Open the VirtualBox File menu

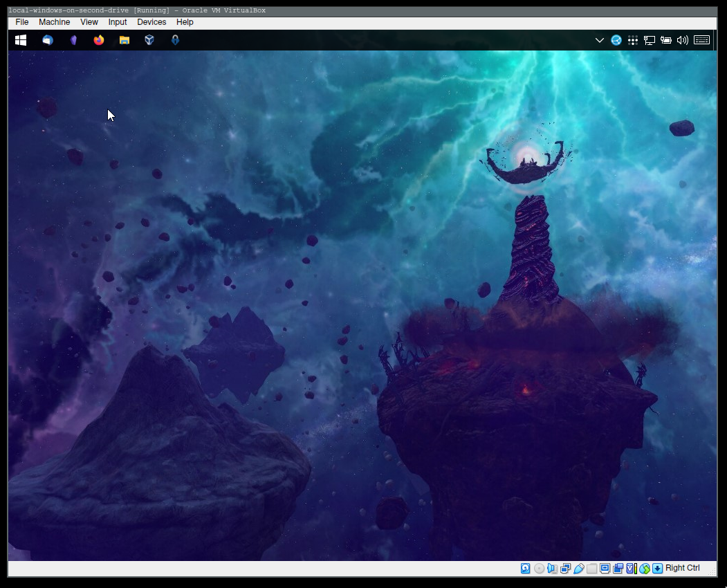pos(22,22)
